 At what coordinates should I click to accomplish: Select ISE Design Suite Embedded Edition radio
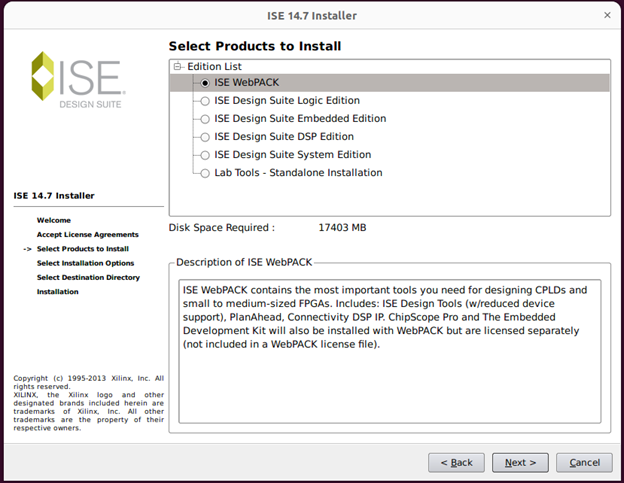205,119
